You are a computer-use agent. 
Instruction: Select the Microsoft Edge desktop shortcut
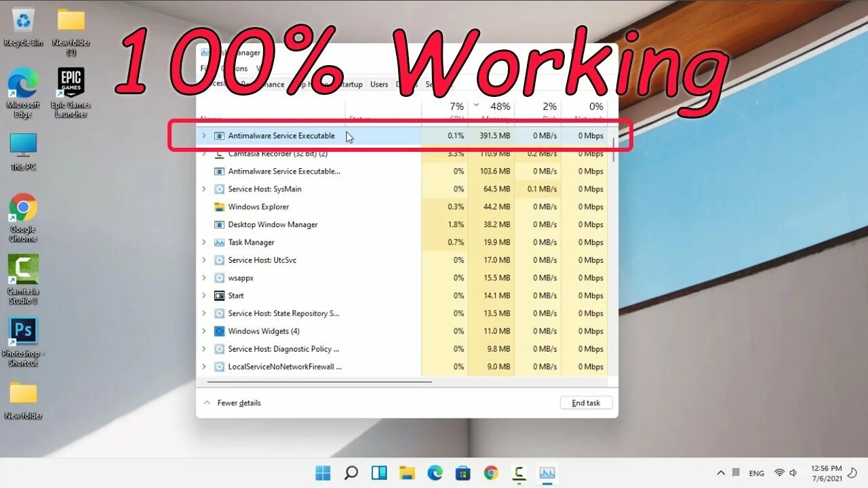[23, 94]
